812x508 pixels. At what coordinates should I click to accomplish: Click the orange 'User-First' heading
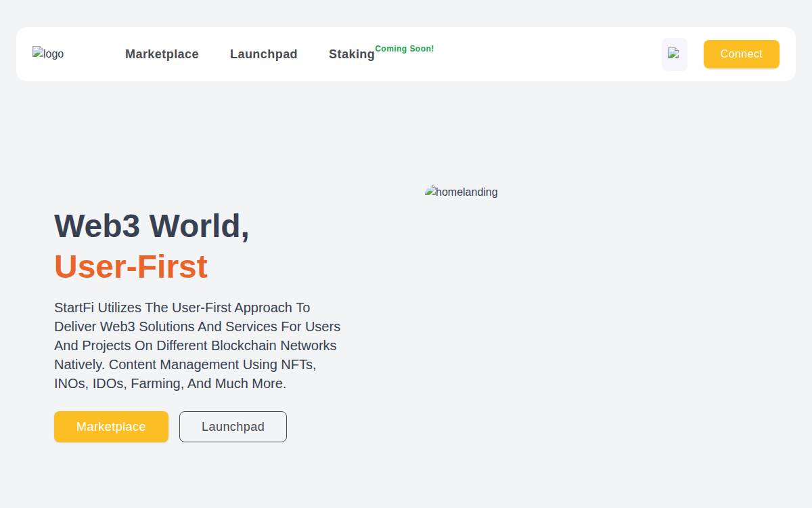tap(131, 266)
